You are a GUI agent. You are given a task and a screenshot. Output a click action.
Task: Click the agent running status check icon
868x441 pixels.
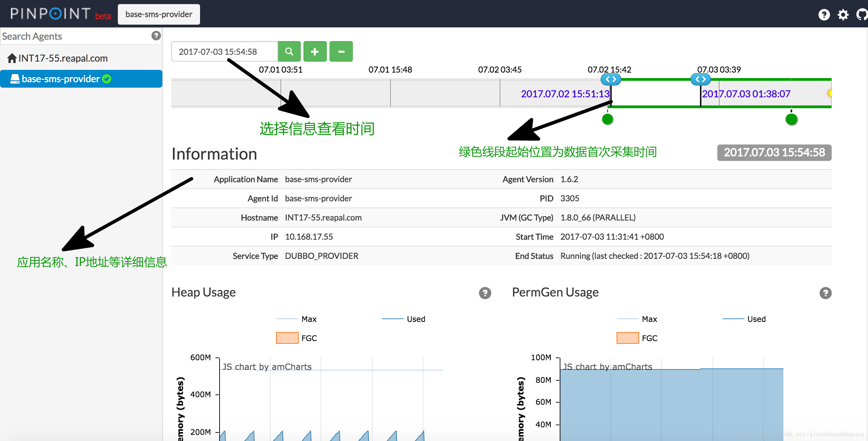pos(107,79)
